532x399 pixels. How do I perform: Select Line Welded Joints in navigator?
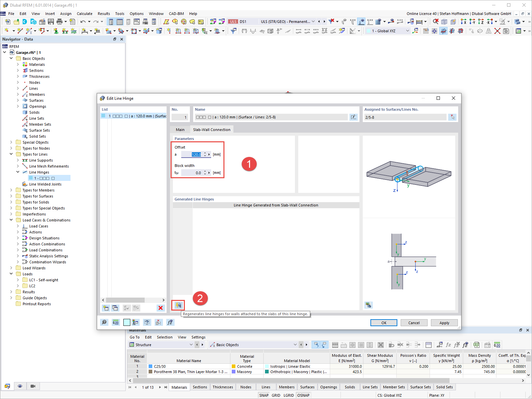point(45,184)
